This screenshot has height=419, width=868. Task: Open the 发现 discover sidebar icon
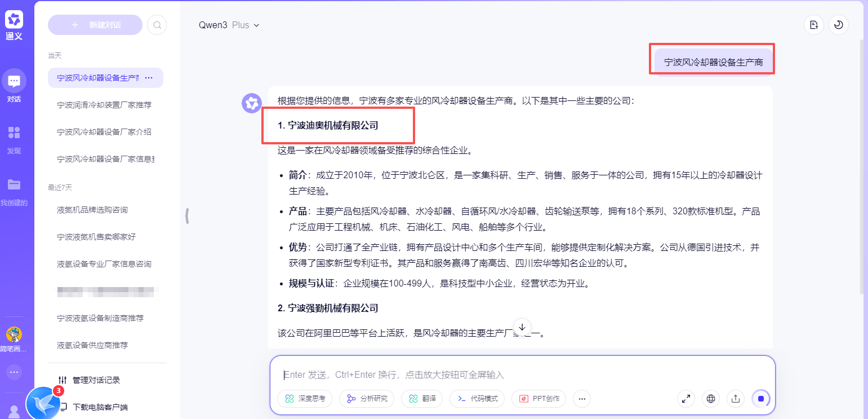[14, 134]
